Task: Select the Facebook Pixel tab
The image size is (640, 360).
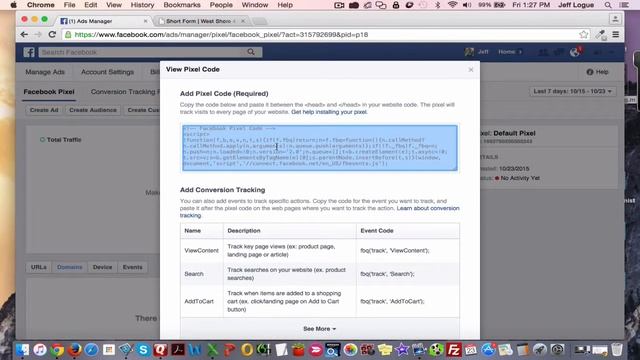Action: [49, 92]
